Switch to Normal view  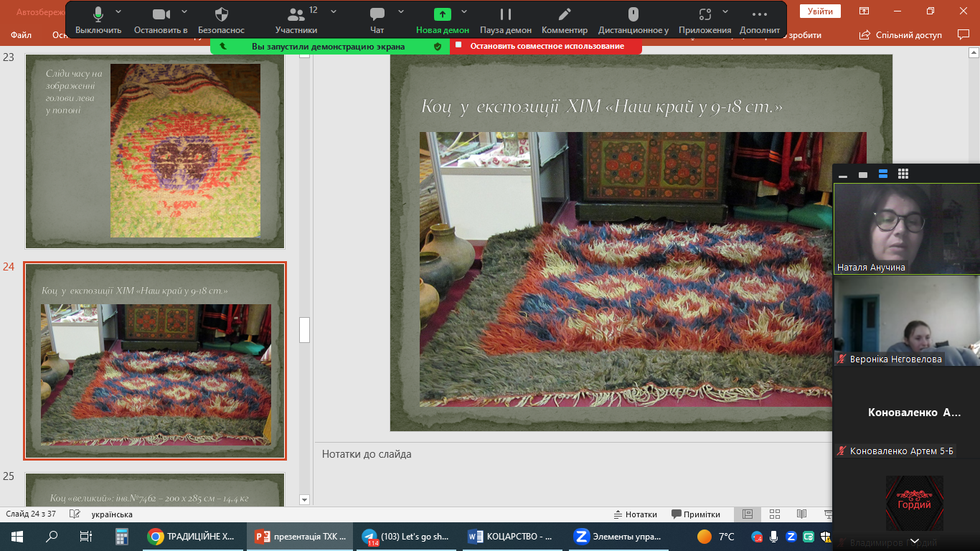(748, 514)
